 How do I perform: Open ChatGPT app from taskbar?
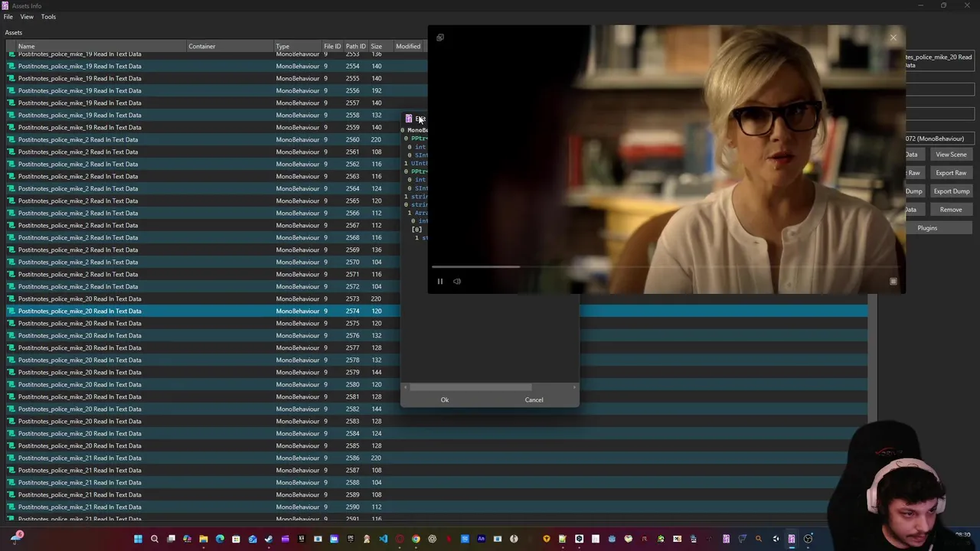pos(433,539)
